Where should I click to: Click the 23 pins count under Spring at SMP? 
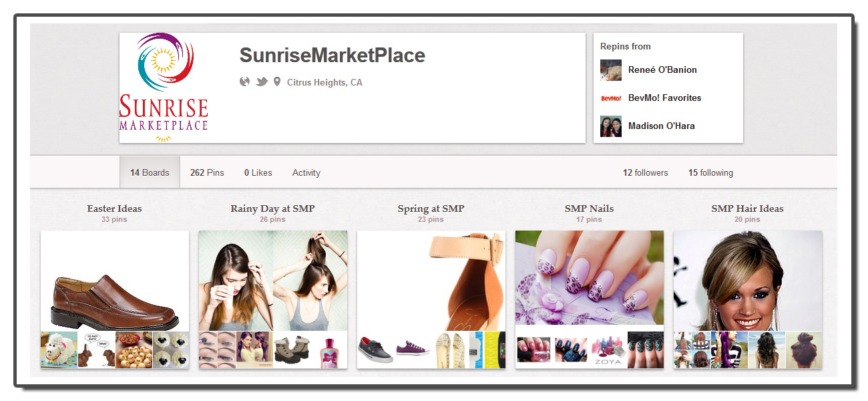431,219
